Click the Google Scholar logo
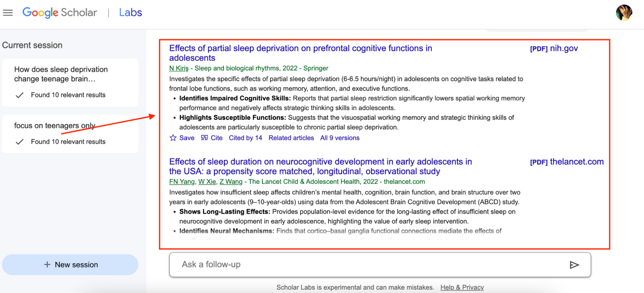The width and height of the screenshot is (644, 293). pos(60,13)
